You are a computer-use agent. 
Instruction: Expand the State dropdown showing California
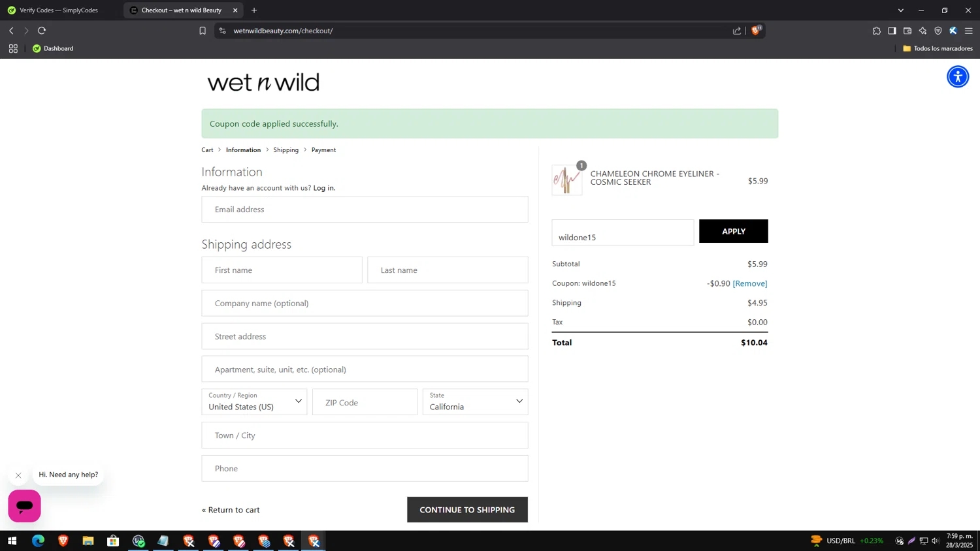coord(475,402)
